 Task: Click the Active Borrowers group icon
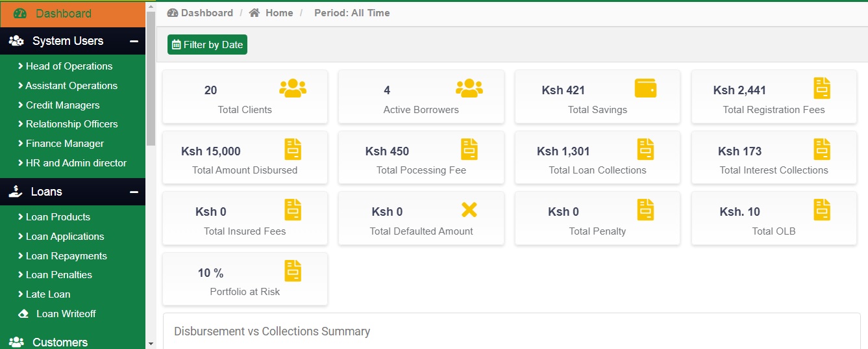click(469, 88)
